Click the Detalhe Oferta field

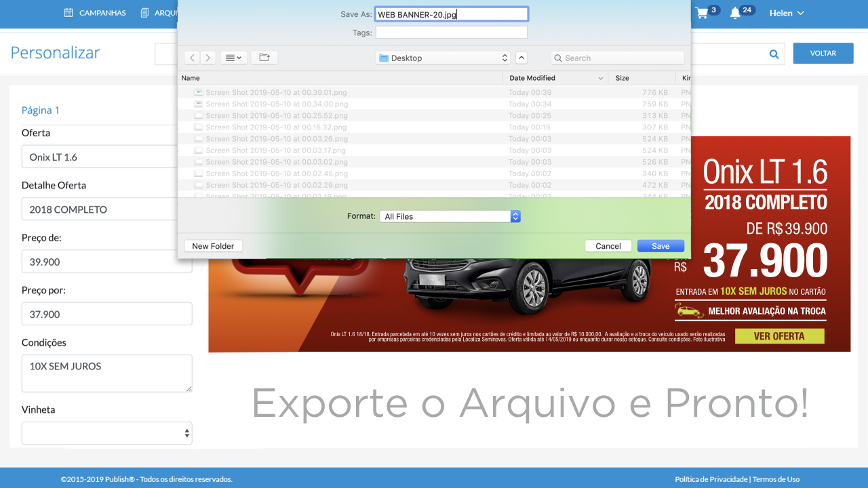tap(100, 209)
